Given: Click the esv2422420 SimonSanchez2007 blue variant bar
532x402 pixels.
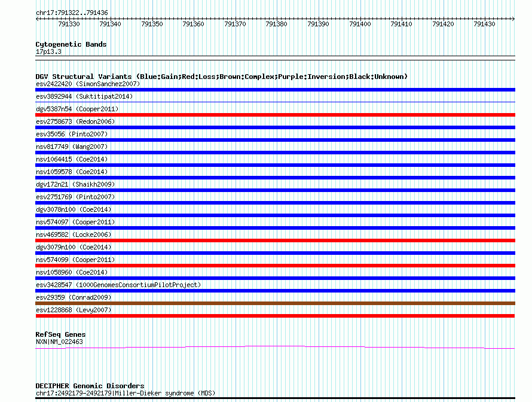Looking at the screenshot, I should pos(275,90).
